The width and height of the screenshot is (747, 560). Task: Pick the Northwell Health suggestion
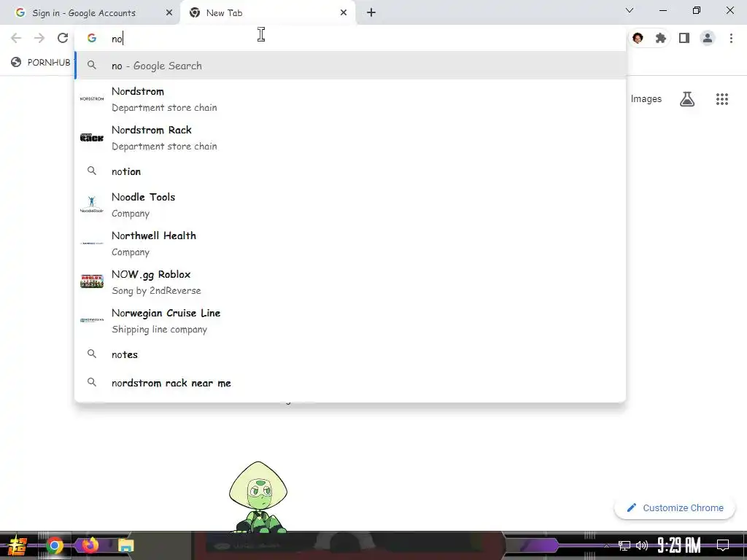pos(350,244)
